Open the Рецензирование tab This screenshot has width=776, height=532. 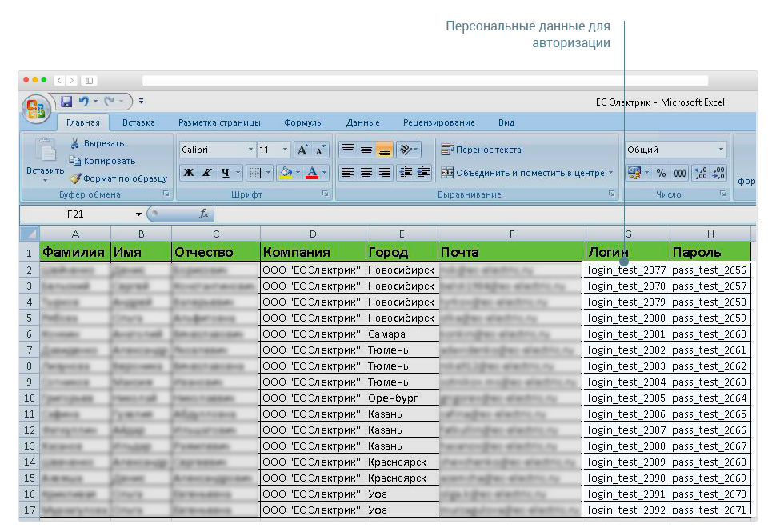point(438,122)
